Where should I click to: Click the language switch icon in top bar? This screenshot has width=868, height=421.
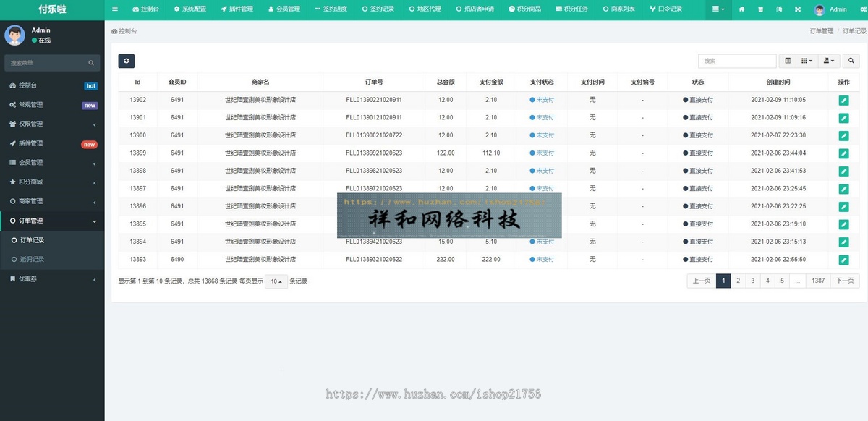(x=779, y=9)
